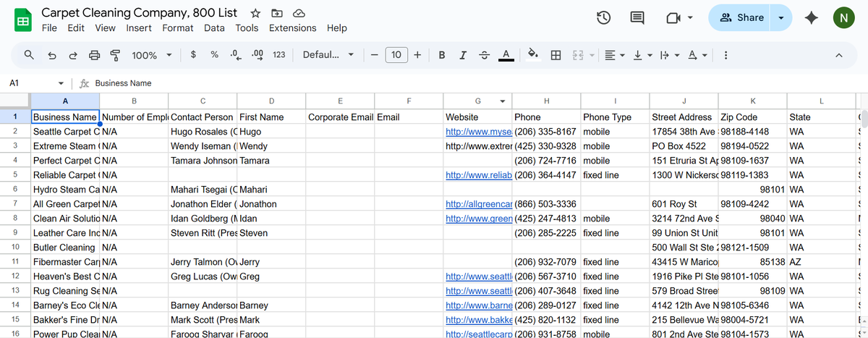Print the spreadsheet
The width and height of the screenshot is (868, 338).
(x=94, y=55)
